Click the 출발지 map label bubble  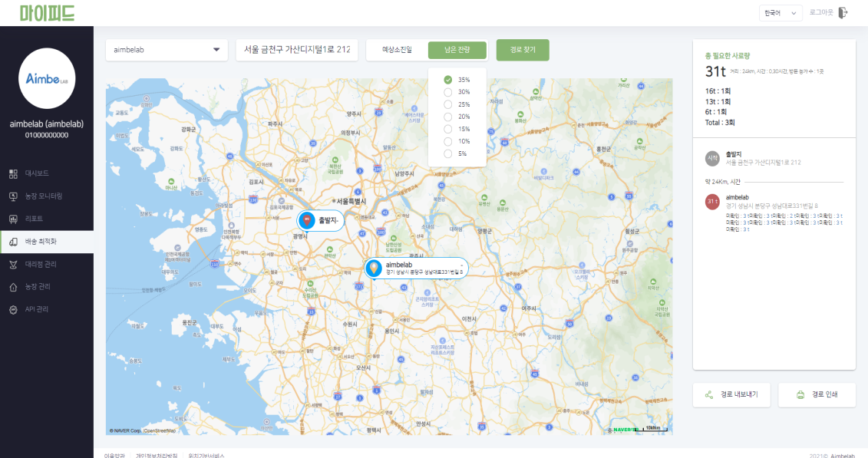321,220
